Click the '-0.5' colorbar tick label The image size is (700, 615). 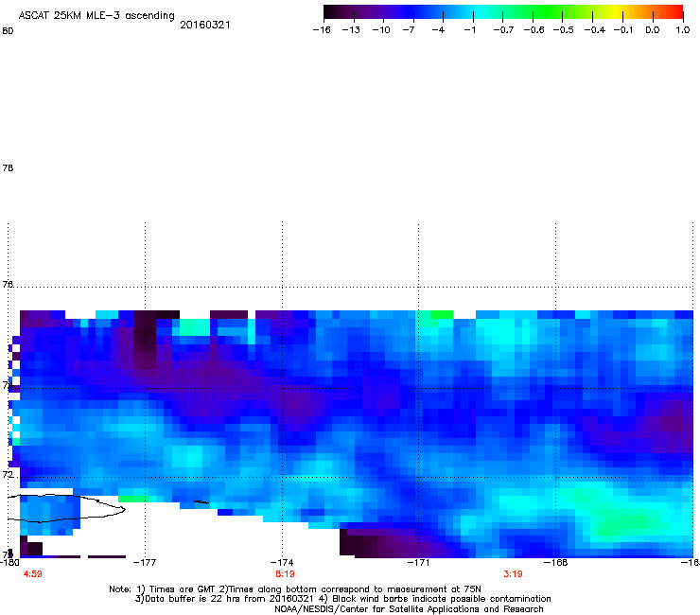[x=564, y=30]
